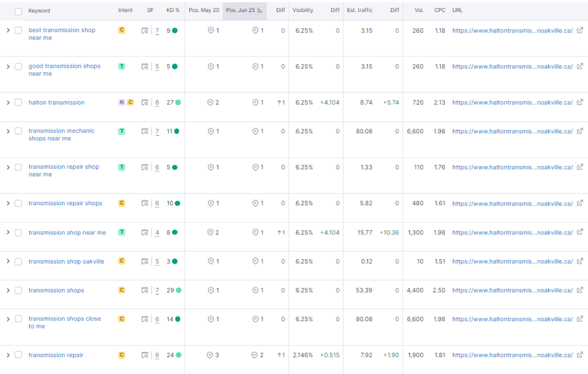Click external link icon for transmission shop oakville
Image resolution: width=588 pixels, height=374 pixels.
click(580, 261)
